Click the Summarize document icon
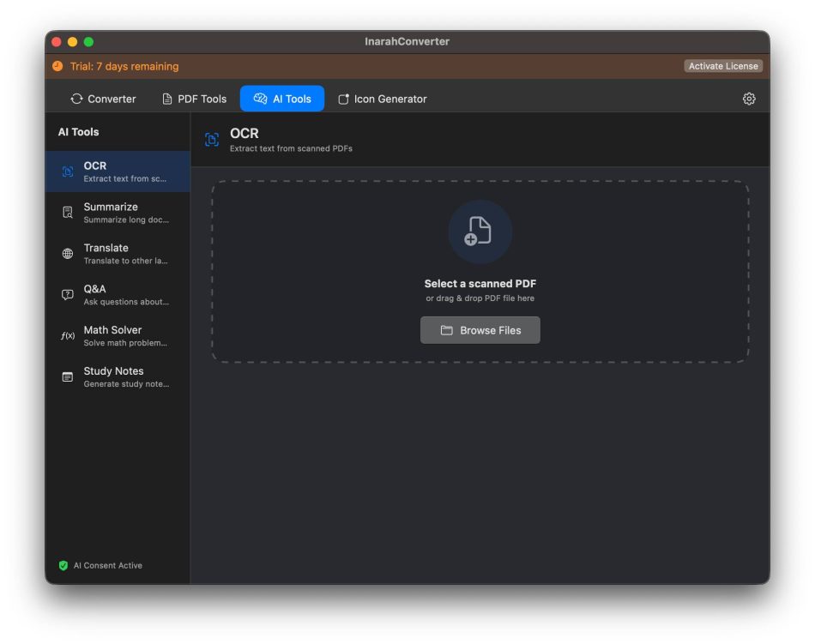 click(x=68, y=213)
